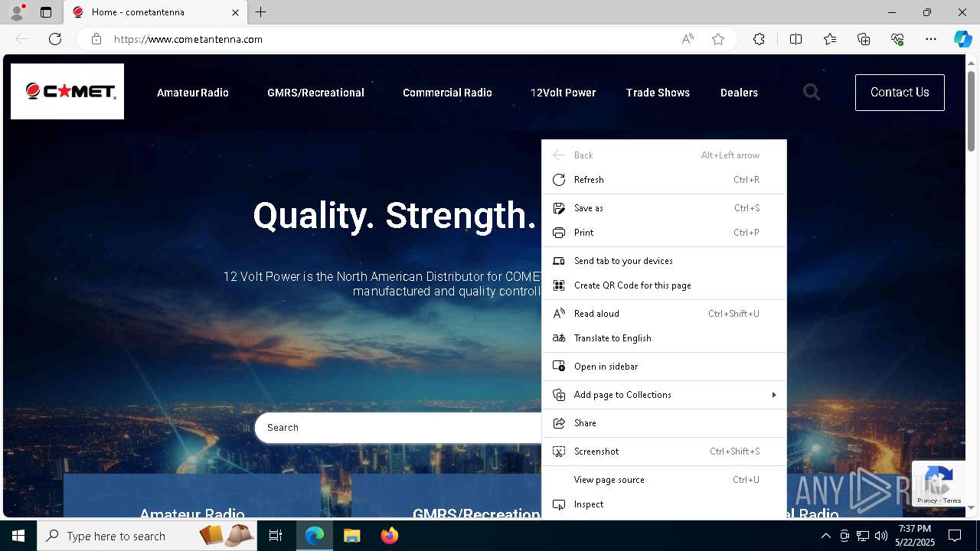Open Commercial Radio nav link
Viewport: 980px width, 551px height.
click(447, 93)
